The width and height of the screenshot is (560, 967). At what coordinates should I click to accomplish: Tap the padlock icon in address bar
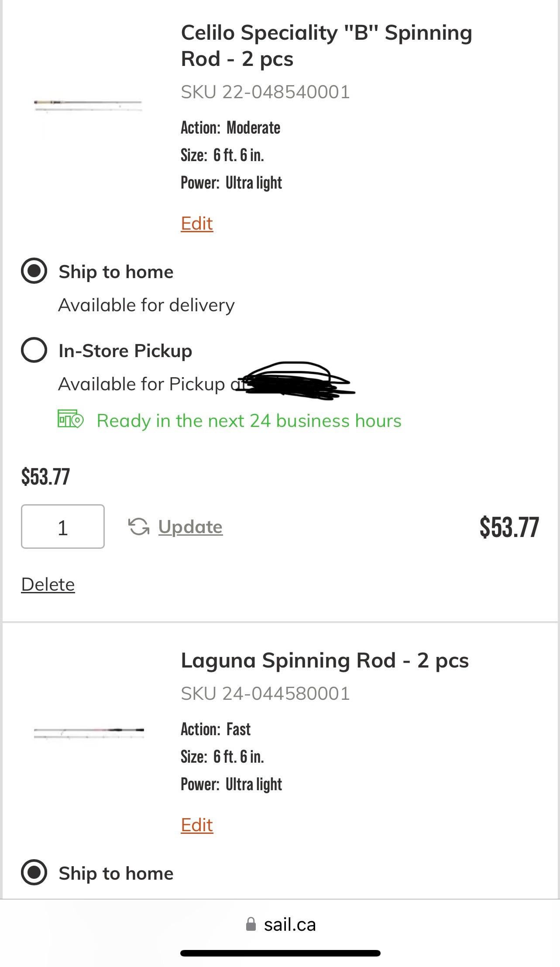[251, 924]
